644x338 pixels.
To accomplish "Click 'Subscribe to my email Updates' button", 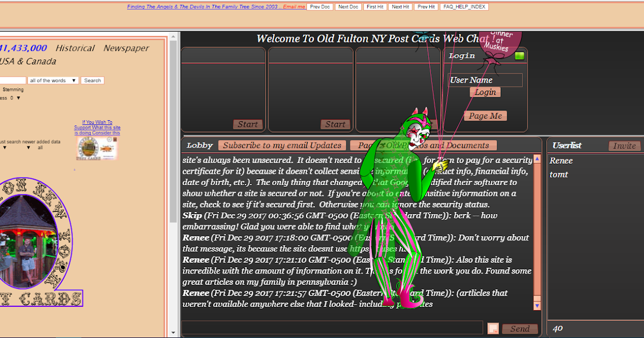I will [282, 145].
